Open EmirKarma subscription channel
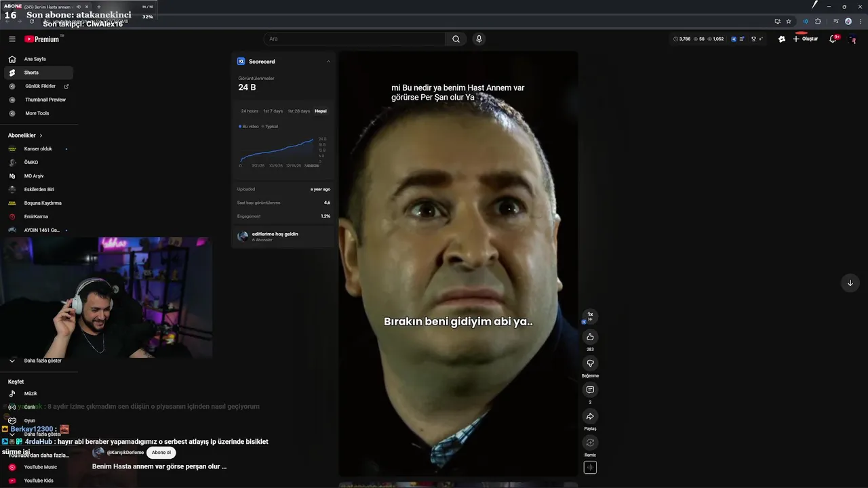868x488 pixels. point(39,217)
